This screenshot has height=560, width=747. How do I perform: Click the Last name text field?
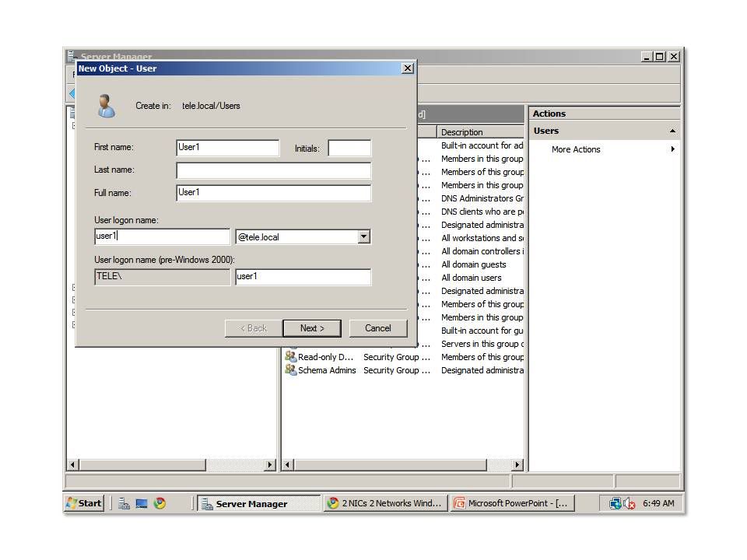pyautogui.click(x=273, y=170)
